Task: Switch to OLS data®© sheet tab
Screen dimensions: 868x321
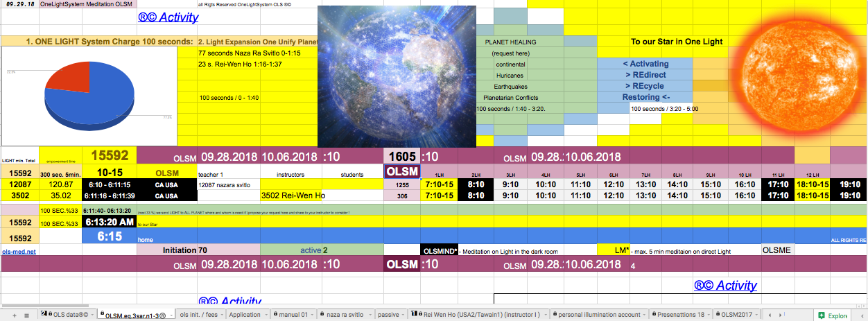Action: pyautogui.click(x=67, y=315)
